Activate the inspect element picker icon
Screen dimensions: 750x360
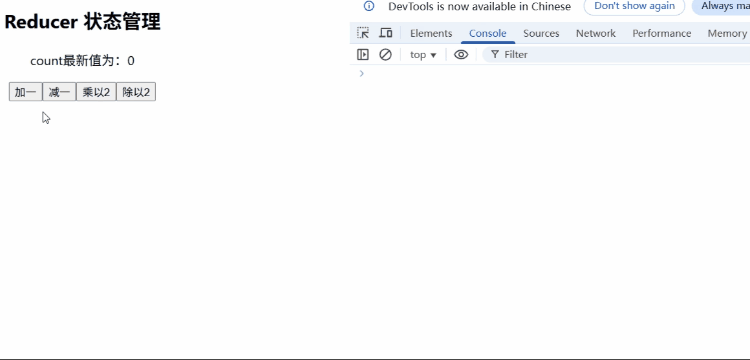(363, 33)
